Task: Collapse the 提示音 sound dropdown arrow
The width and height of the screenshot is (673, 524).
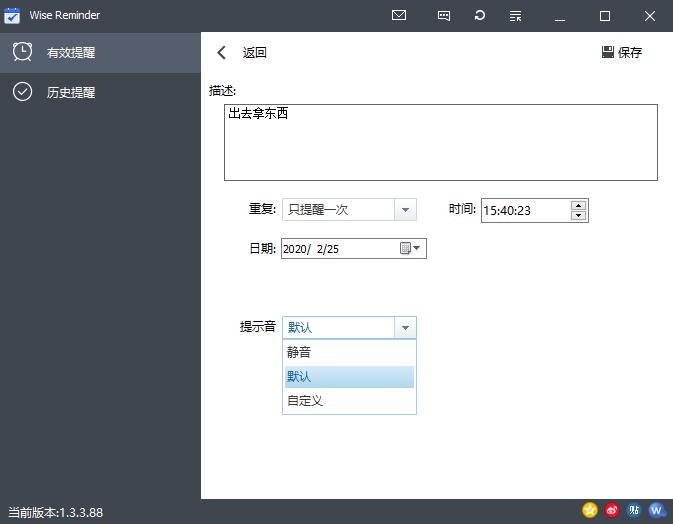Action: (405, 327)
